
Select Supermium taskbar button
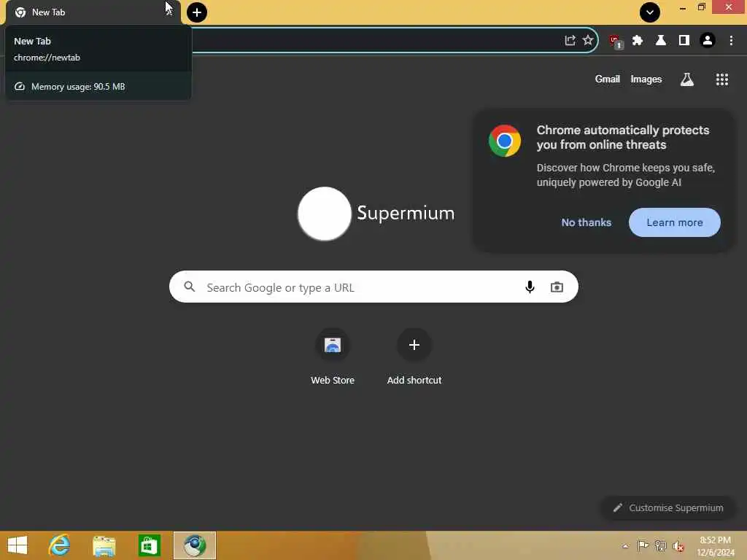(194, 545)
